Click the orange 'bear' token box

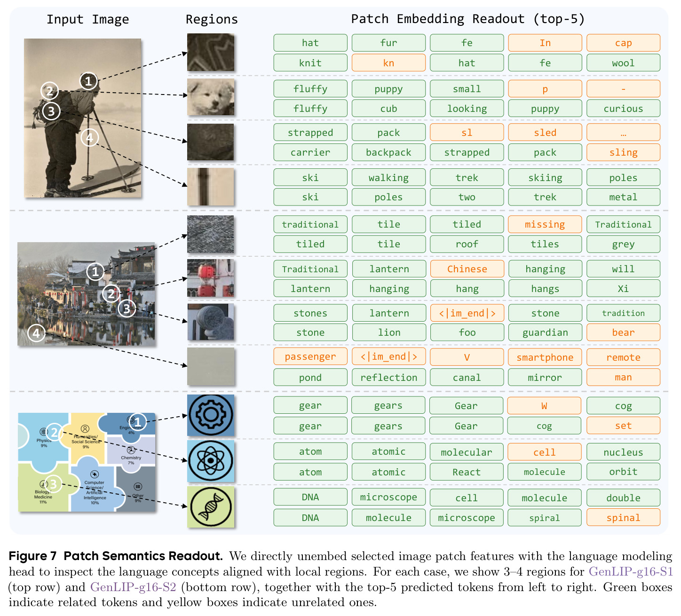(x=623, y=332)
